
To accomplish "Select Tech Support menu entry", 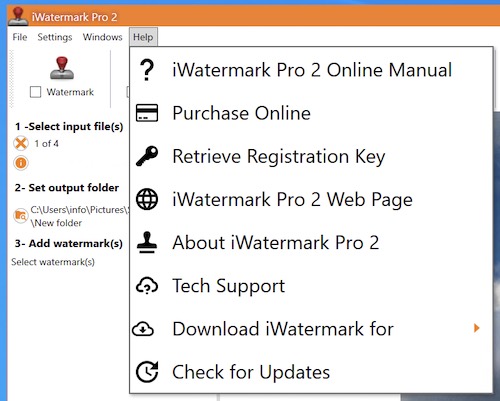I will pos(311,286).
